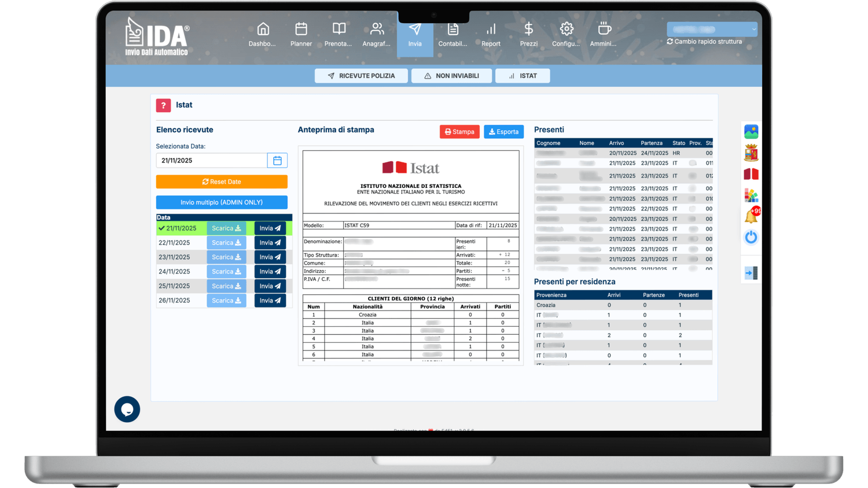Click the ISTAT C59 model value in preview
This screenshot has width=868, height=488.
tap(356, 225)
